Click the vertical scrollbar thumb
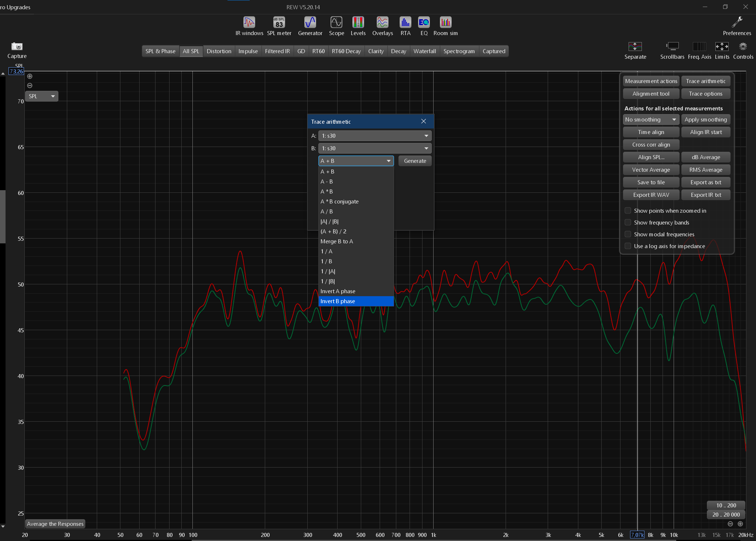Screen dimensions: 756x541 pos(3,217)
